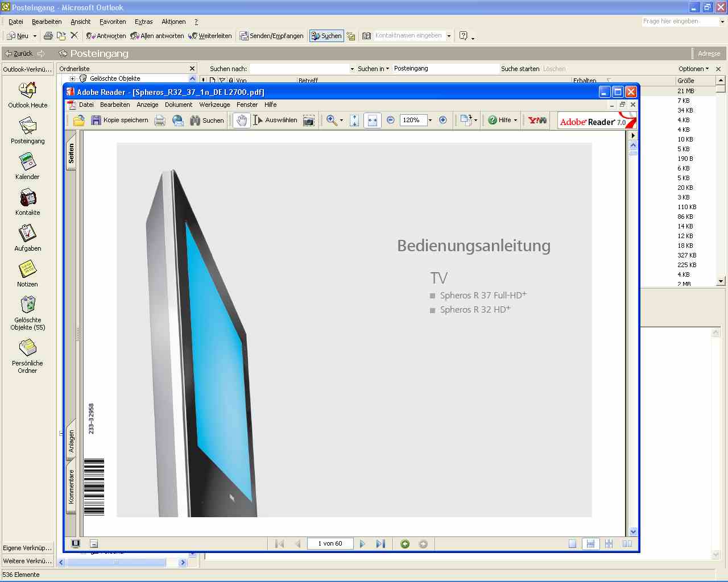728x582 pixels.
Task: Click the page number field showing 1 von 60
Action: [330, 544]
